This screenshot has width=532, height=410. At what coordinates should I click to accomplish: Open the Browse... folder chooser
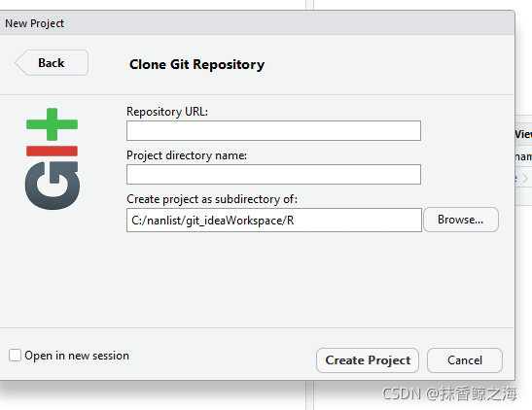(461, 220)
